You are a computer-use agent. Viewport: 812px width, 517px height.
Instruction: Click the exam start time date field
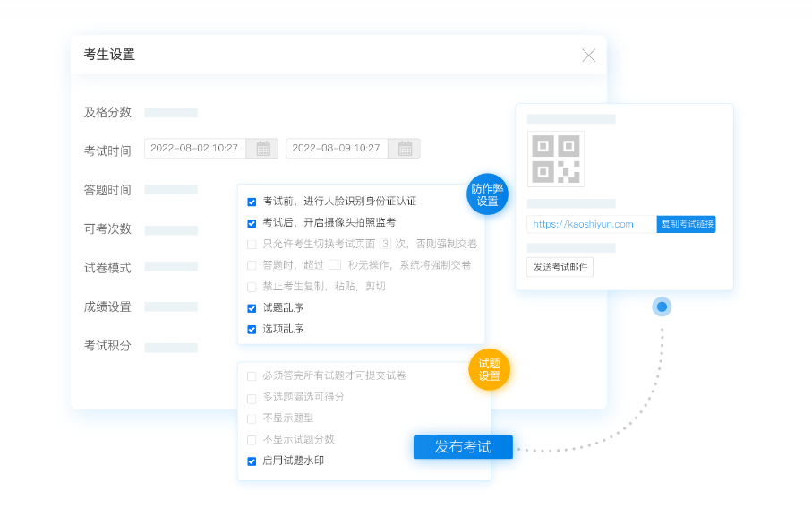195,149
